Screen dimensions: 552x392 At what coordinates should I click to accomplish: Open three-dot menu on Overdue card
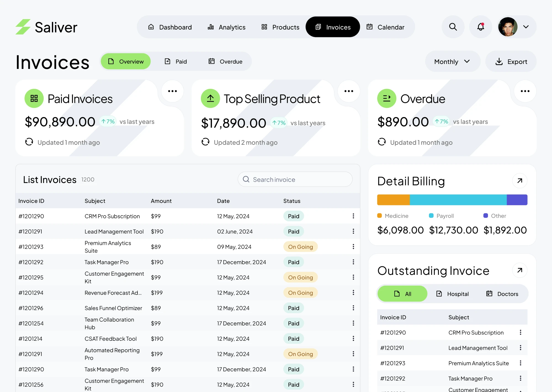(x=525, y=91)
